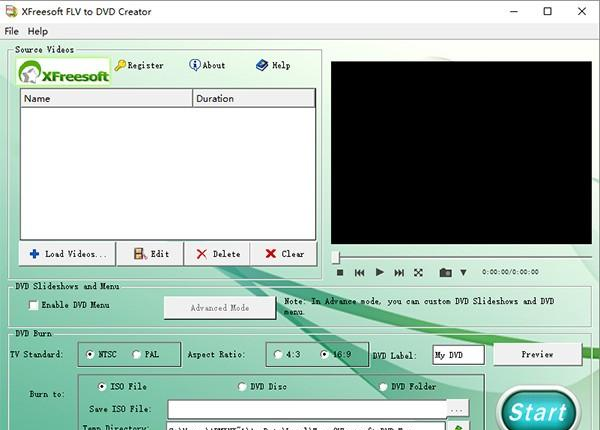Viewport: 600px width, 430px height.
Task: Click the Duration column header
Action: click(x=254, y=98)
